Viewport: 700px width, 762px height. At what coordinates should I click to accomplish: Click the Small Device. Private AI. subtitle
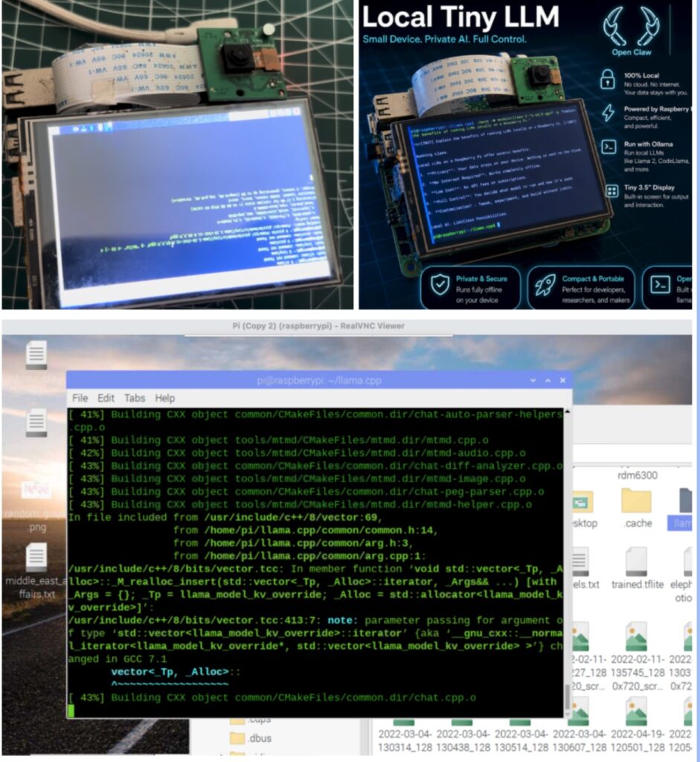click(445, 39)
